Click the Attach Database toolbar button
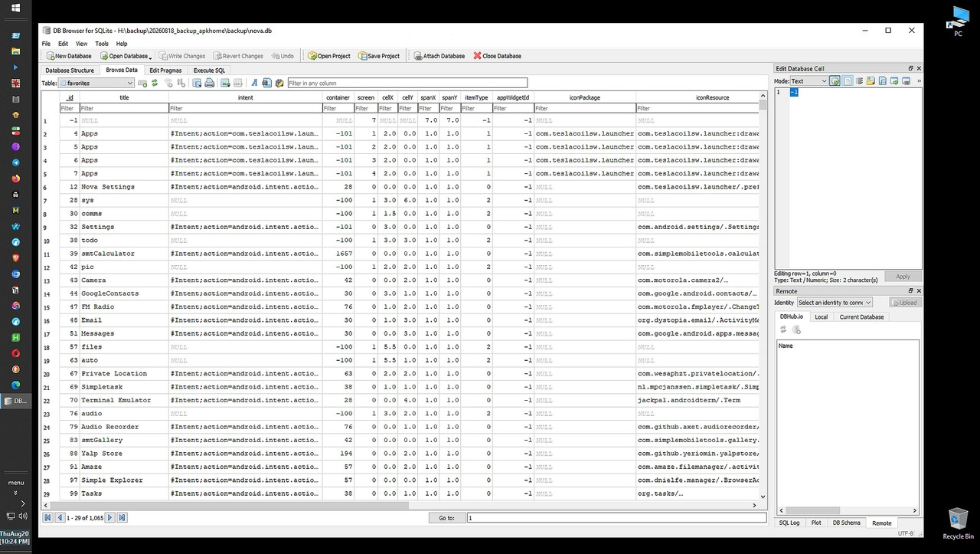This screenshot has height=554, width=980. [439, 56]
